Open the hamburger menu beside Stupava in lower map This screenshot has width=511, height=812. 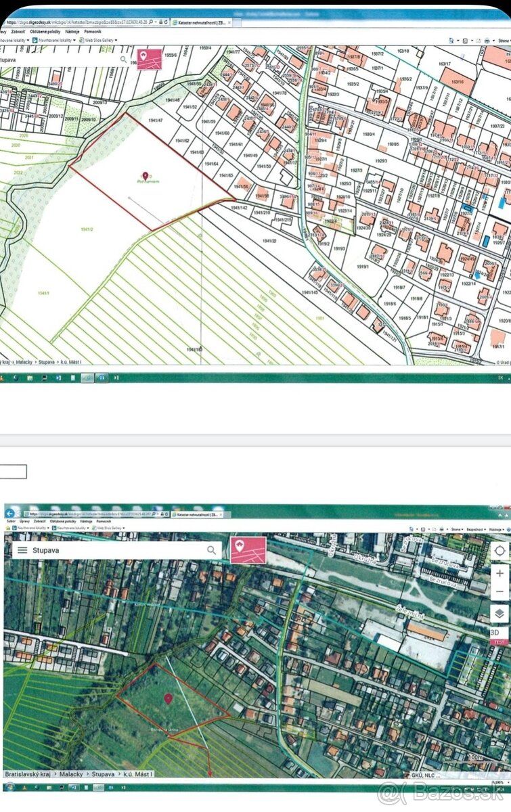pyautogui.click(x=22, y=550)
